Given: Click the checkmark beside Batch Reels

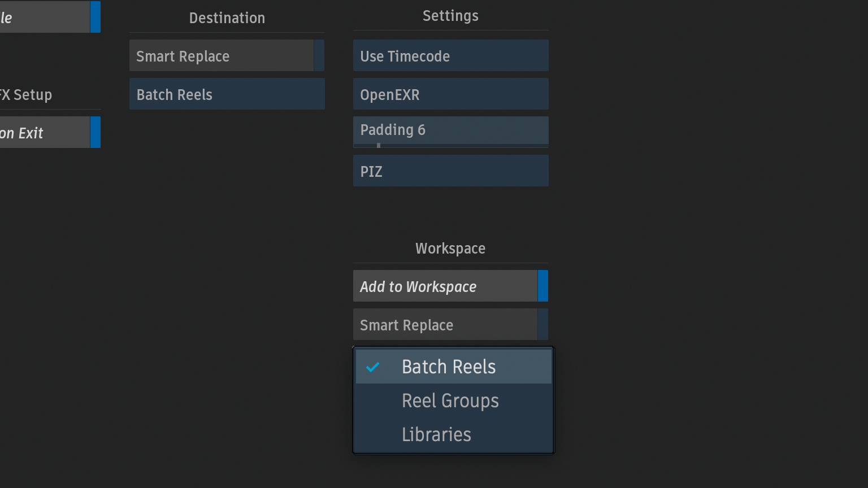Looking at the screenshot, I should (372, 367).
